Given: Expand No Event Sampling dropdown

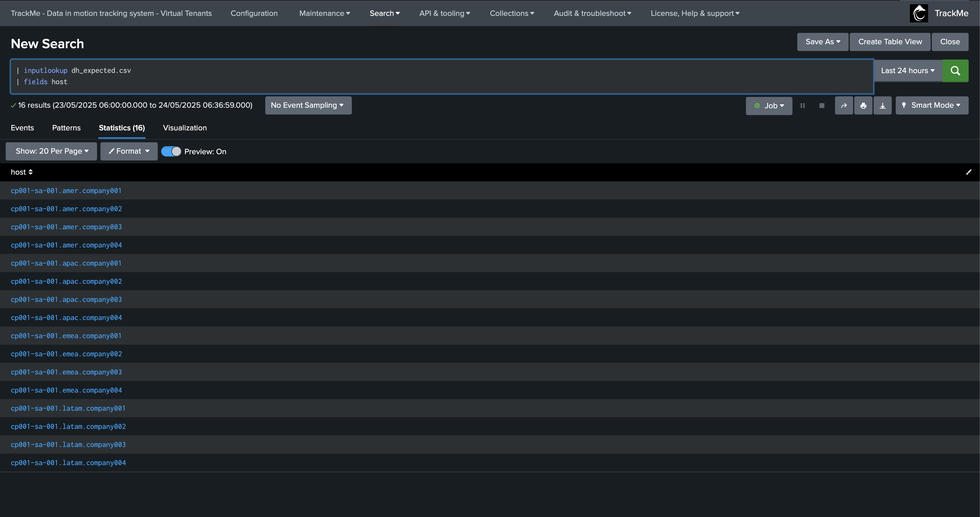Looking at the screenshot, I should pos(308,105).
